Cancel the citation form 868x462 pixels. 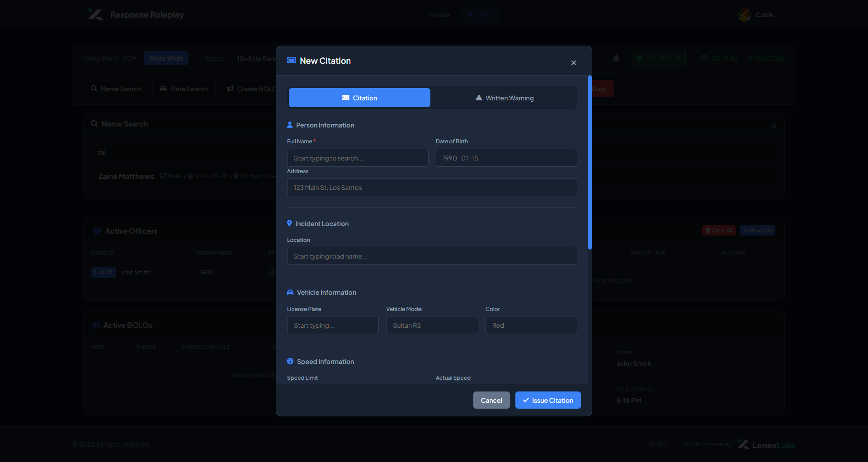pyautogui.click(x=491, y=401)
